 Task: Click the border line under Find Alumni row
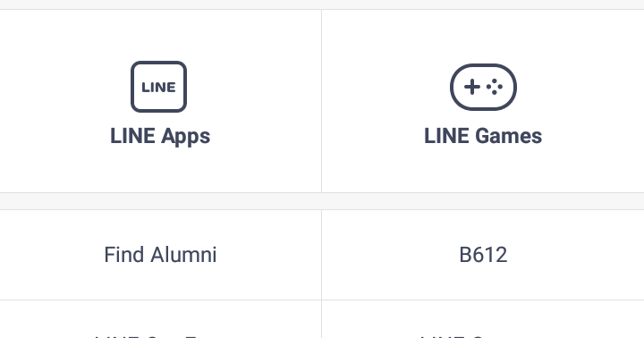(x=160, y=300)
